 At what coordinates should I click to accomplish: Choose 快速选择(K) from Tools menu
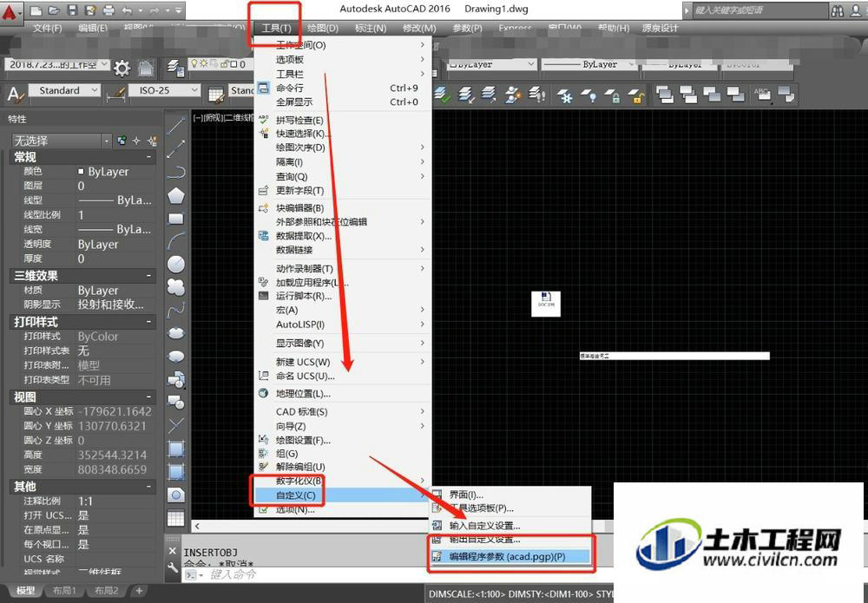[342, 134]
